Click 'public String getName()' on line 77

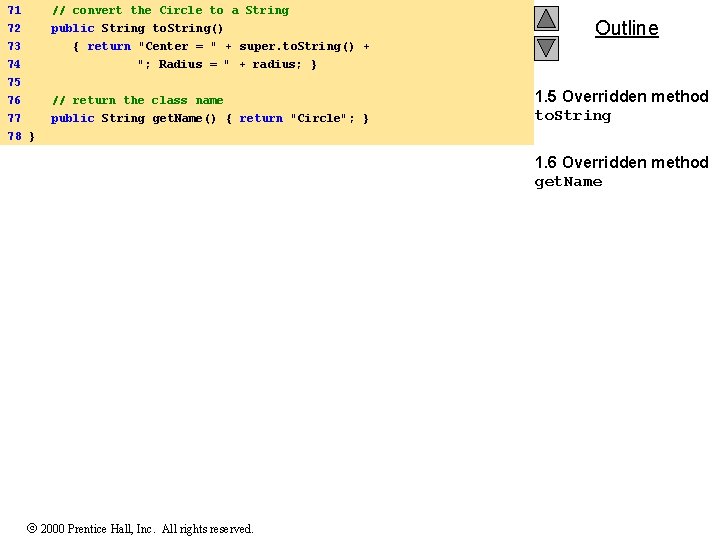pos(133,118)
